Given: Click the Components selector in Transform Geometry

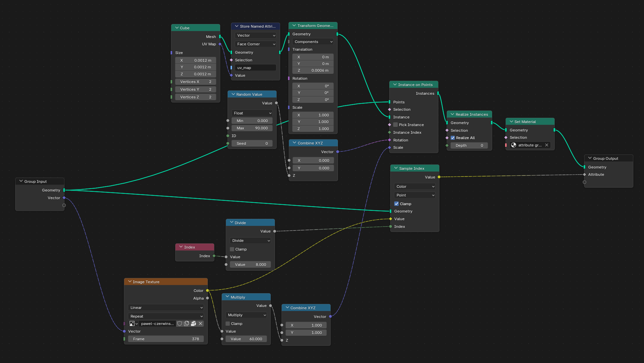Looking at the screenshot, I should click(x=313, y=42).
